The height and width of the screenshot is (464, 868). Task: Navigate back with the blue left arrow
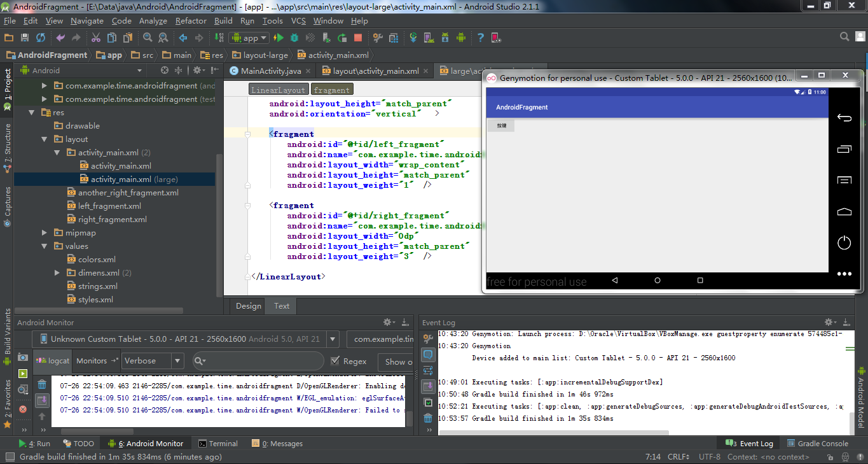pyautogui.click(x=183, y=38)
